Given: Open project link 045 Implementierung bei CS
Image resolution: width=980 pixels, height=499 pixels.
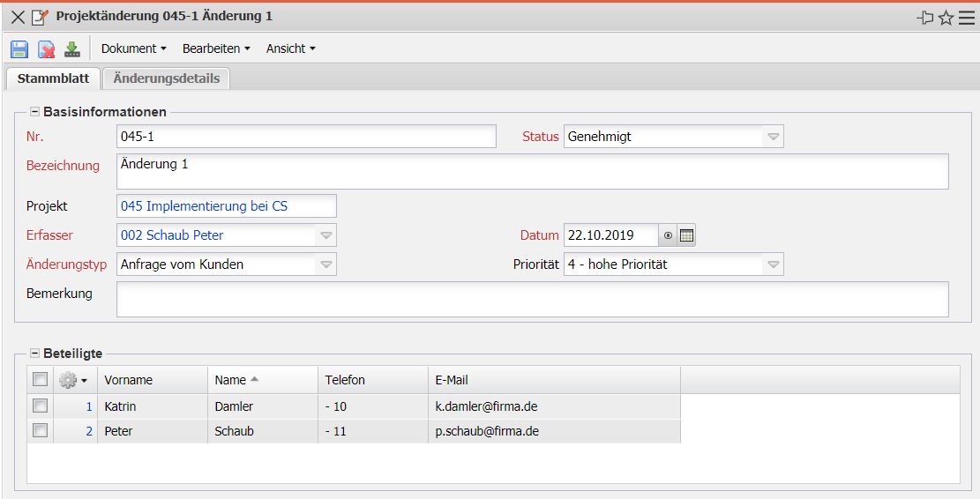Looking at the screenshot, I should coord(205,206).
